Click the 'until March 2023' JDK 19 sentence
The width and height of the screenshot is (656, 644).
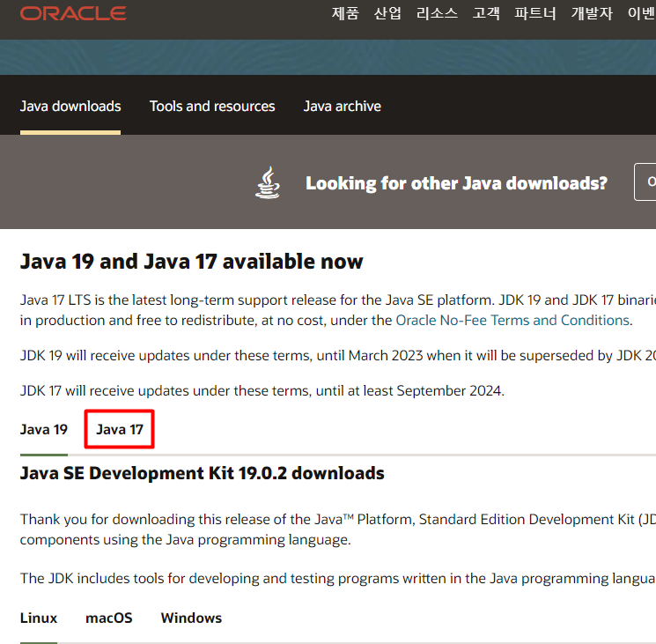[338, 356]
